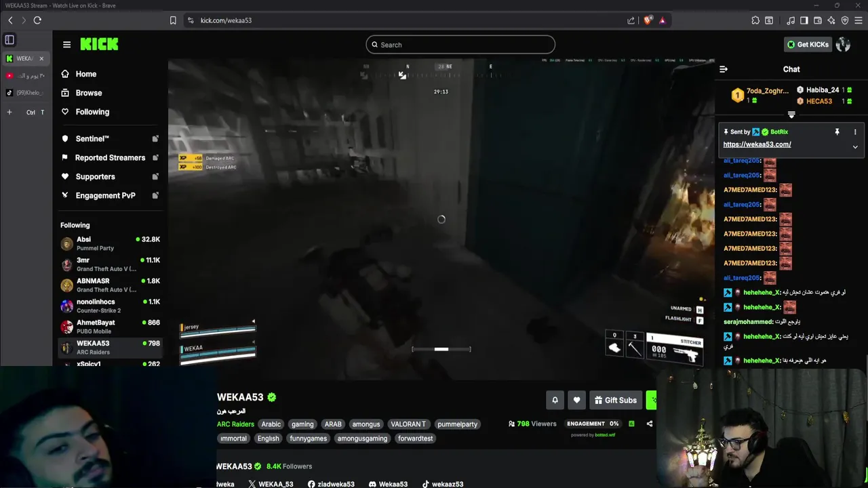Viewport: 868px width, 488px height.
Task: Open the Discord Wekaa53 link
Action: click(388, 484)
